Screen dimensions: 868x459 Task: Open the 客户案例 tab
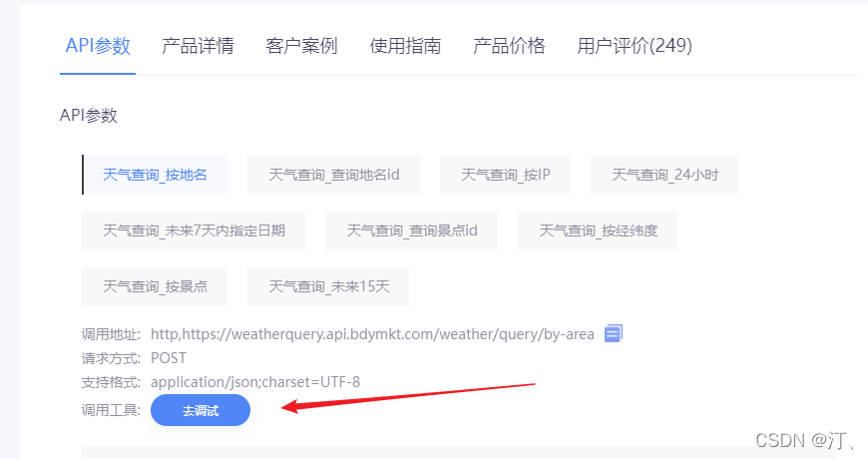tap(301, 46)
